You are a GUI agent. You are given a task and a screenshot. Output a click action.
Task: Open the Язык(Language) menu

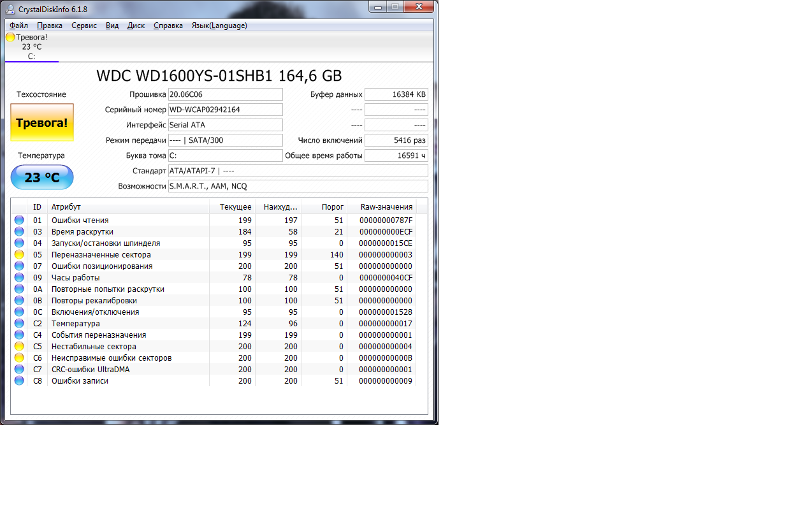click(219, 25)
